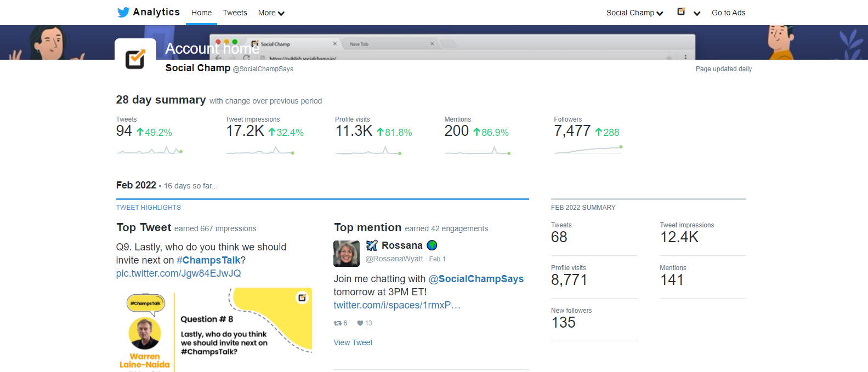The image size is (868, 372).
Task: Click the @SocialChampSays handle under account name
Action: [263, 69]
